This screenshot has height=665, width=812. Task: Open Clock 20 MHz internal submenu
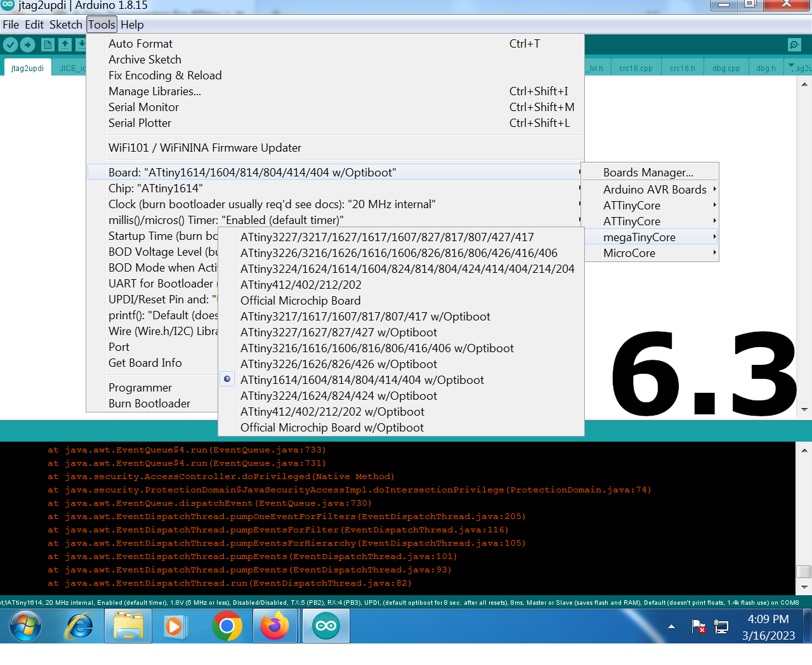[x=335, y=204]
